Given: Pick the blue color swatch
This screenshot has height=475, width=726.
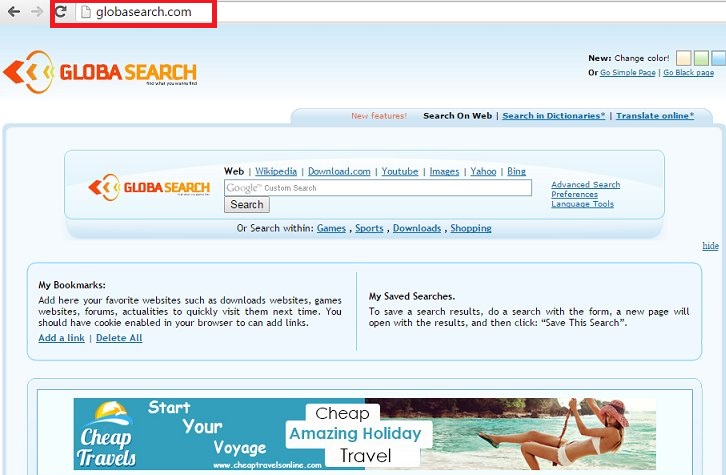Looking at the screenshot, I should click(x=719, y=58).
